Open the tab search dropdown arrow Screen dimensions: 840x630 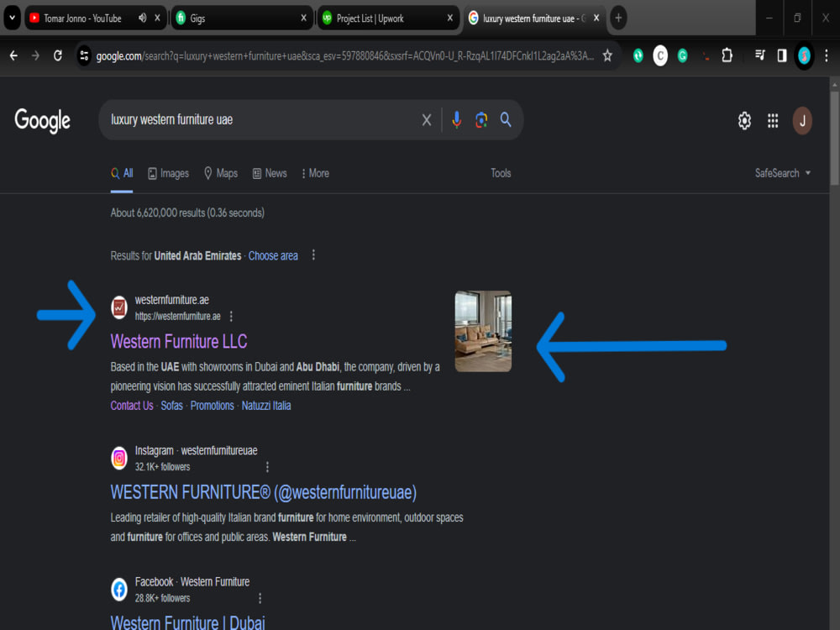pos(12,18)
